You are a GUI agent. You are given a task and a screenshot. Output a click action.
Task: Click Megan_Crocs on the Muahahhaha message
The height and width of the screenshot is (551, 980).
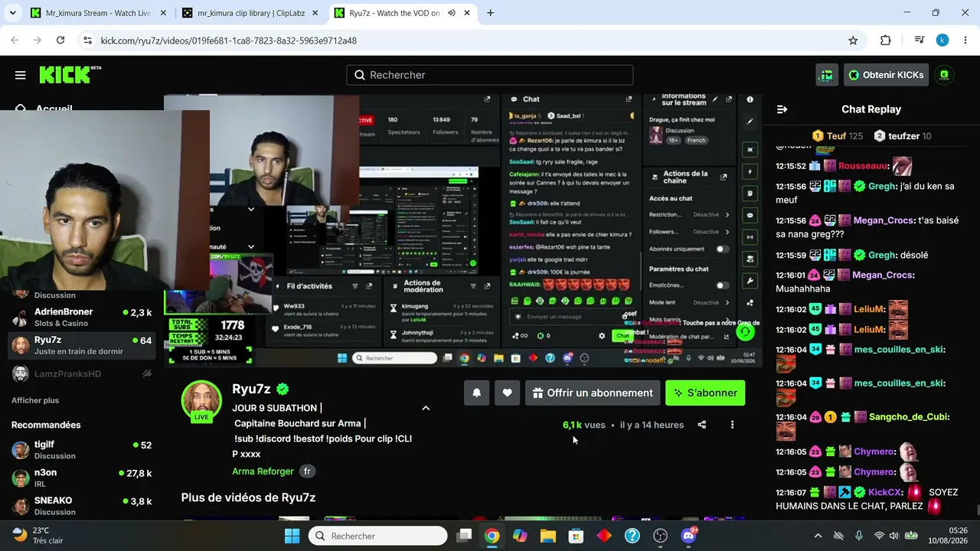[884, 275]
